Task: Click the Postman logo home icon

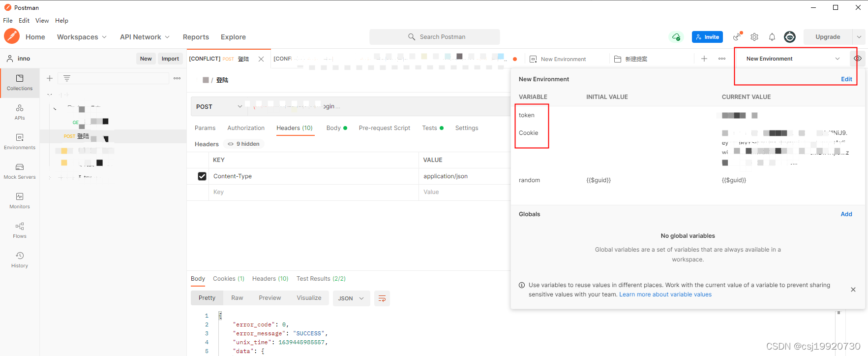Action: [12, 36]
